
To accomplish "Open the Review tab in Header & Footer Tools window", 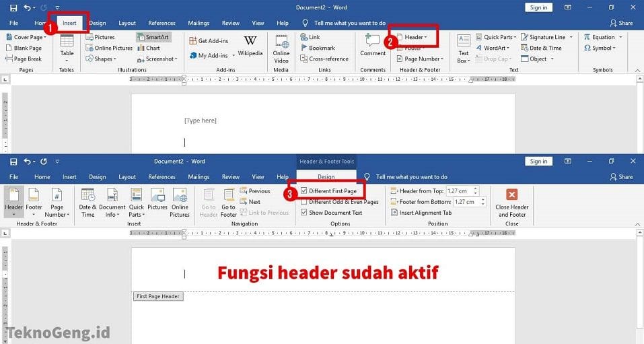I will click(x=230, y=177).
